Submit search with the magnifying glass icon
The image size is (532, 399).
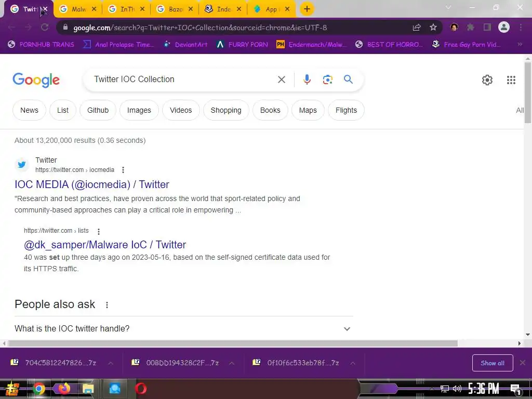click(348, 79)
